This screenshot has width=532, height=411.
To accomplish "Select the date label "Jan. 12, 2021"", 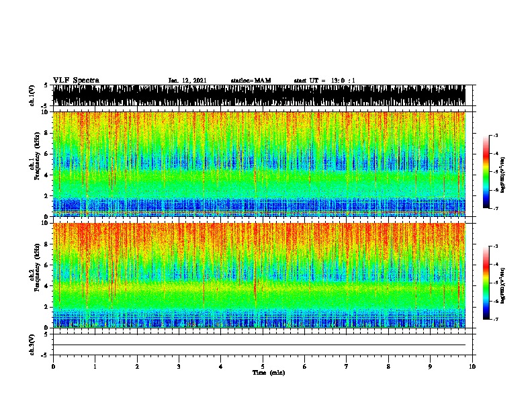I will coord(187,81).
